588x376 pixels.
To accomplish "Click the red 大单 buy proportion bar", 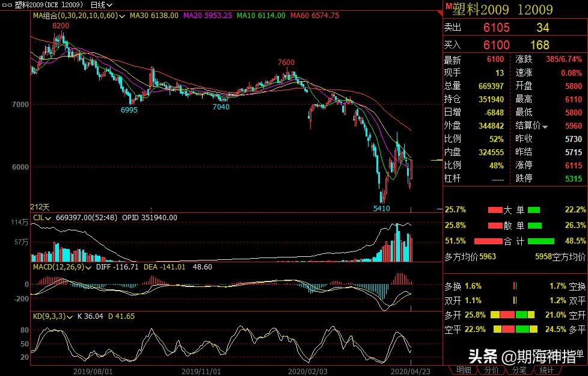I will [494, 210].
